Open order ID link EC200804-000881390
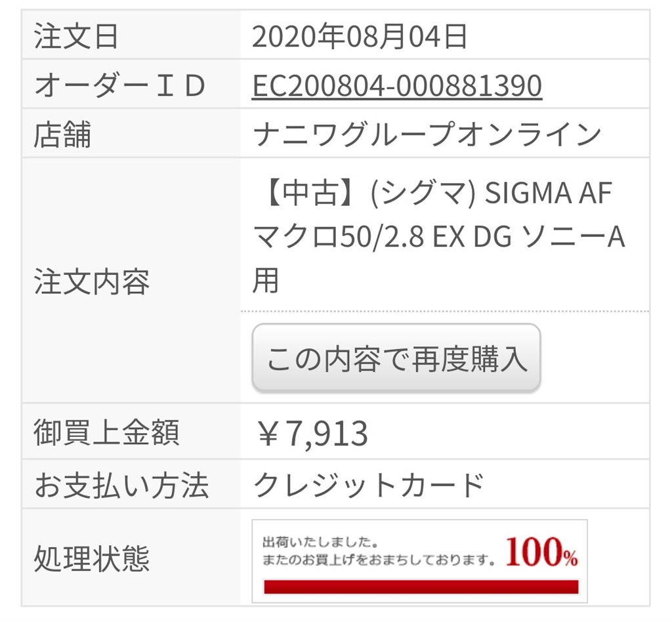The image size is (672, 622). [396, 86]
